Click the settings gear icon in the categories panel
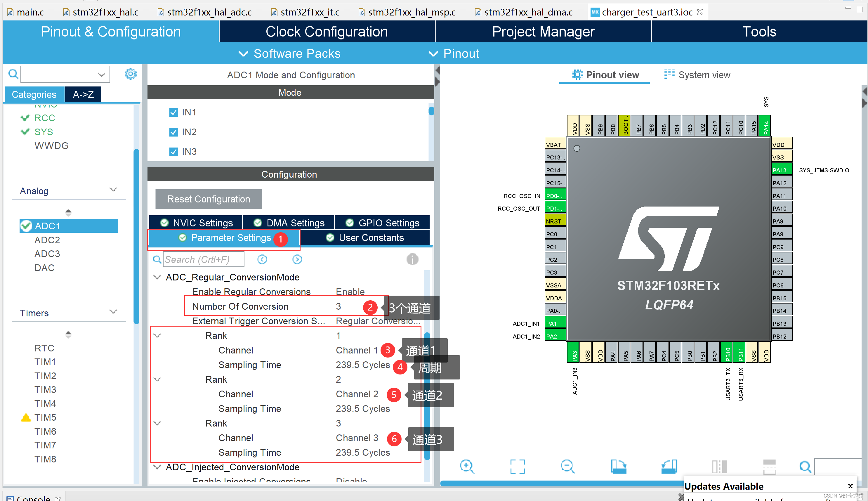The image size is (868, 501). point(130,74)
